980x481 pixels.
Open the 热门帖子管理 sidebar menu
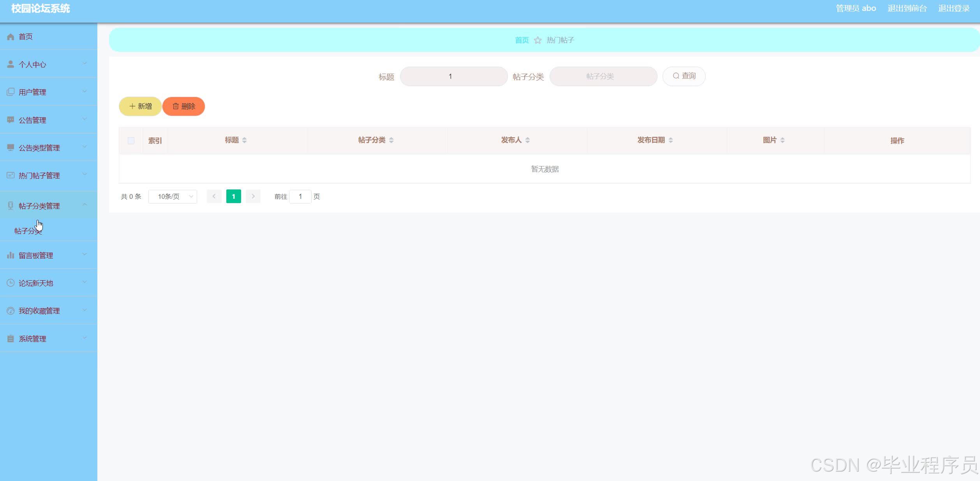tap(39, 175)
